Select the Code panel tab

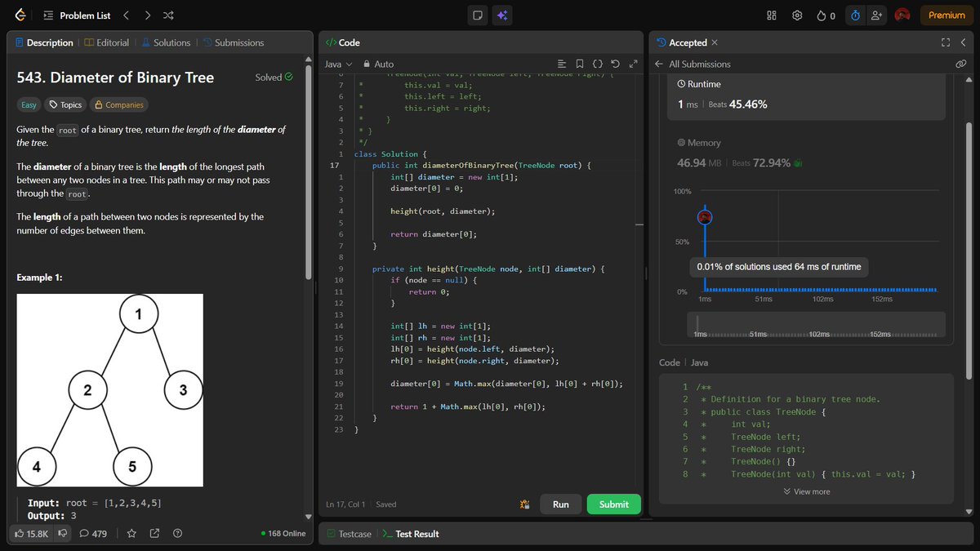(x=343, y=42)
